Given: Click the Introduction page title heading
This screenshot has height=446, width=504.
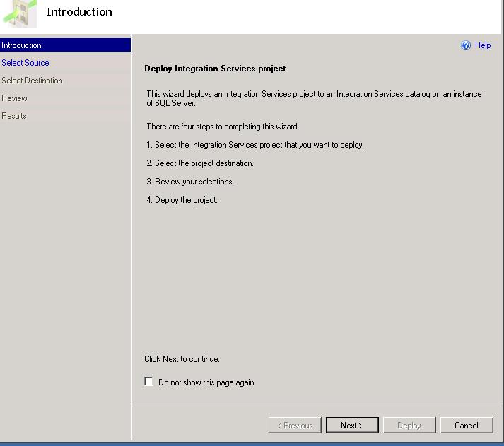Looking at the screenshot, I should coord(79,12).
